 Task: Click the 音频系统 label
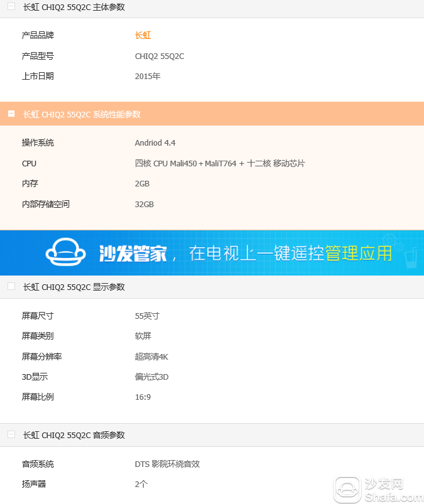pyautogui.click(x=38, y=464)
